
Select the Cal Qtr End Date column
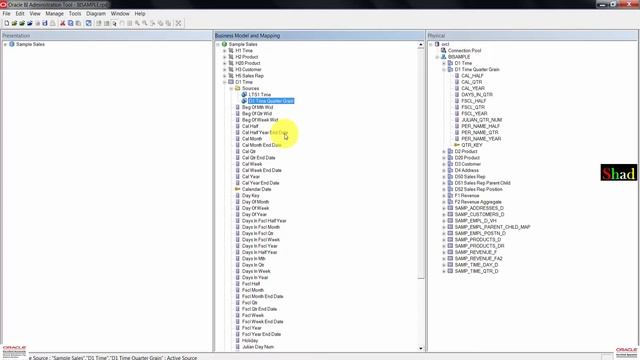258,158
